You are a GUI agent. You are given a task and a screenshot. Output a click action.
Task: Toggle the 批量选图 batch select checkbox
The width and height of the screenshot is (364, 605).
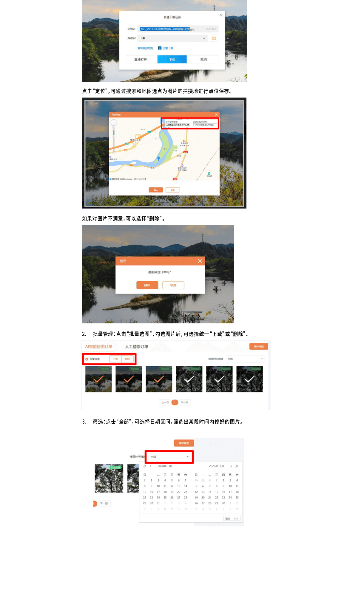click(x=87, y=359)
